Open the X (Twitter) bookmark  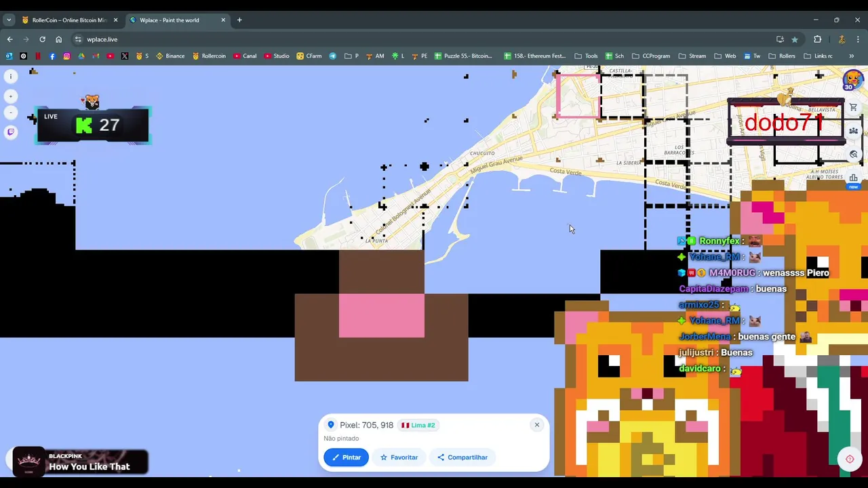(125, 56)
